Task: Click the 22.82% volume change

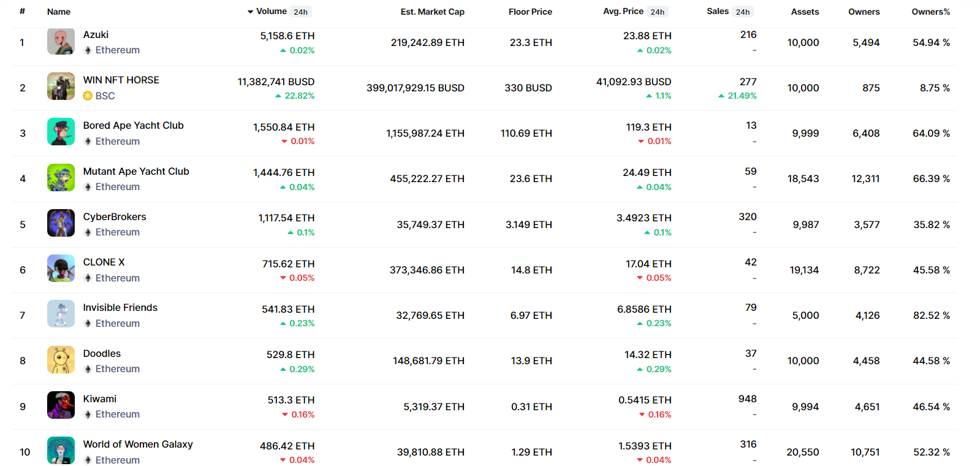Action: click(300, 96)
